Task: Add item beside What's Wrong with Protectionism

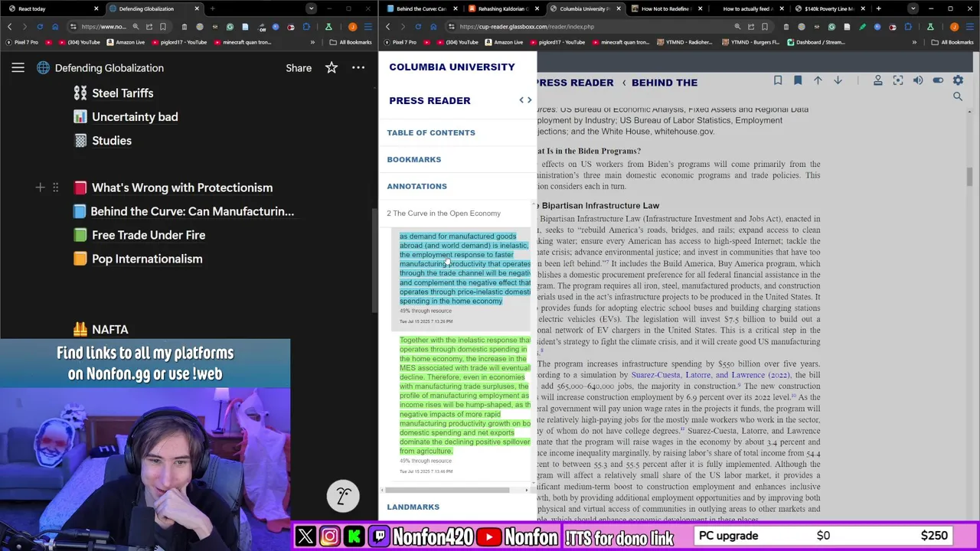Action: coord(40,187)
